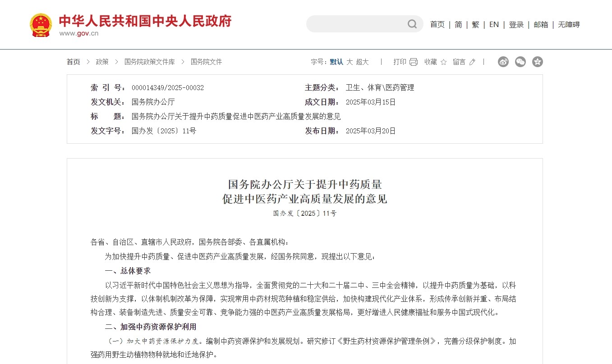Click main article title 国务院办公厅关于提升中药质量
The image size is (612, 364).
pyautogui.click(x=305, y=184)
